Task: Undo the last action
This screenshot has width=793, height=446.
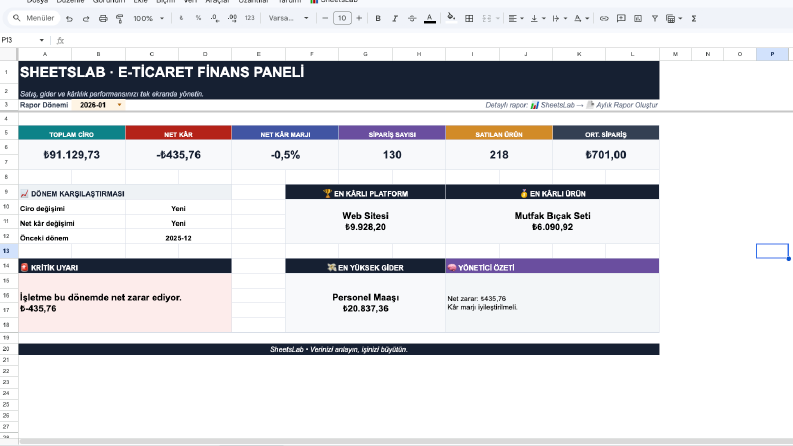Action: [x=69, y=18]
